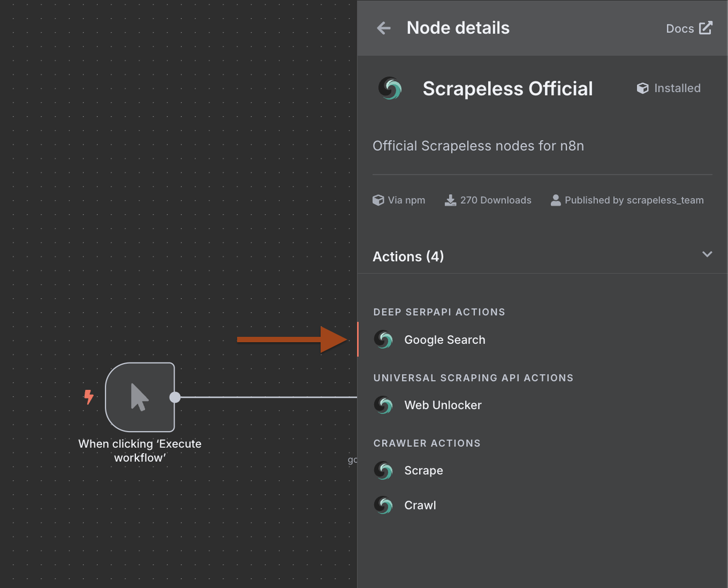This screenshot has height=588, width=728.
Task: Click the Google Search Scrapeless icon
Action: pos(384,340)
